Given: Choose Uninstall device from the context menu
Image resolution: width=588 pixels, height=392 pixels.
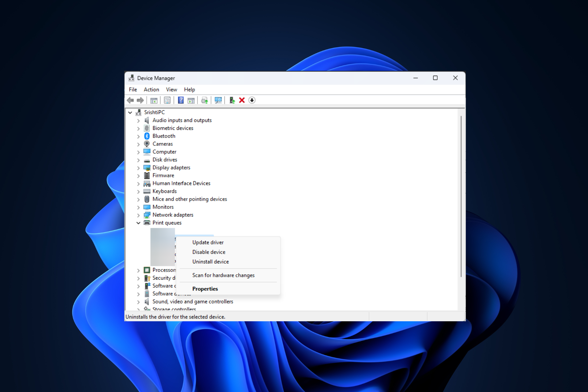Looking at the screenshot, I should 228,262.
